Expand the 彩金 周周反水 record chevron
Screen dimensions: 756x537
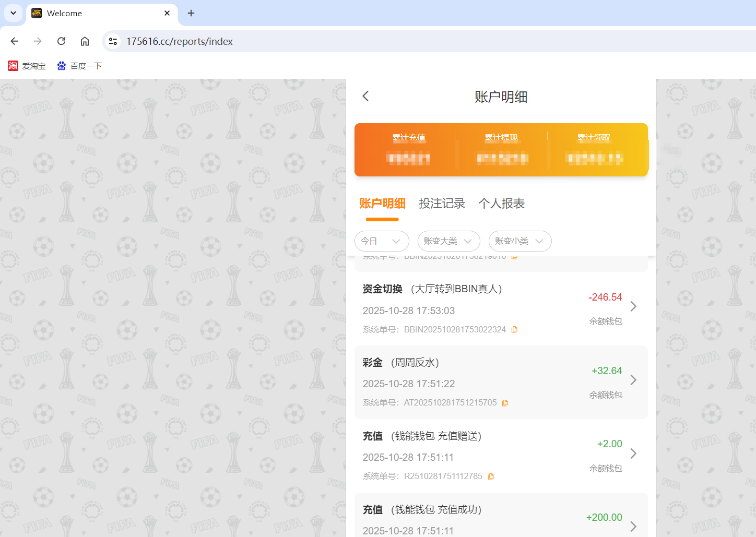point(633,380)
